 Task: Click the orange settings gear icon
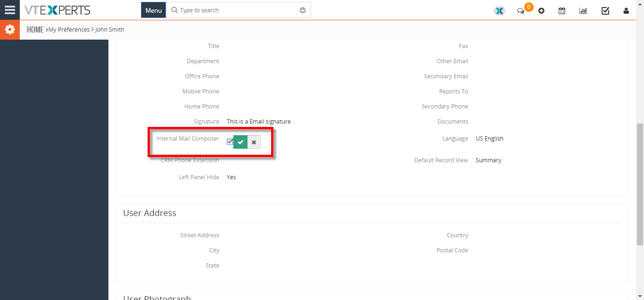10,29
